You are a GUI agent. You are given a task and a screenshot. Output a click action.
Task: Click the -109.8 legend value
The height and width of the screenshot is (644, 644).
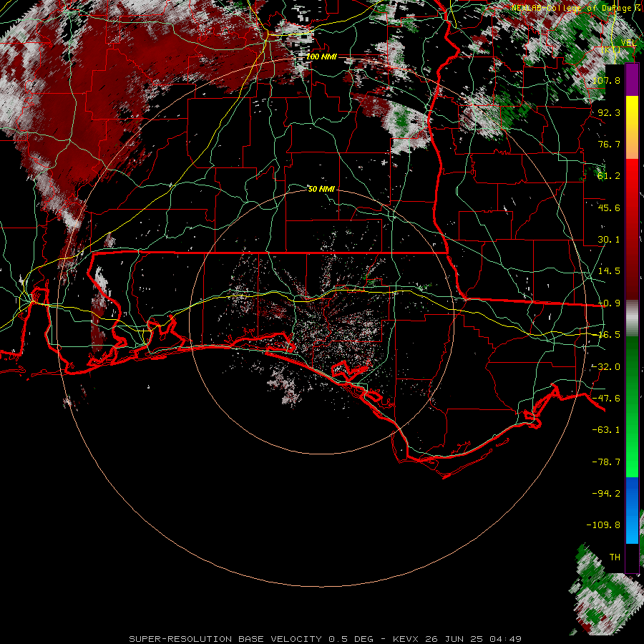[603, 525]
